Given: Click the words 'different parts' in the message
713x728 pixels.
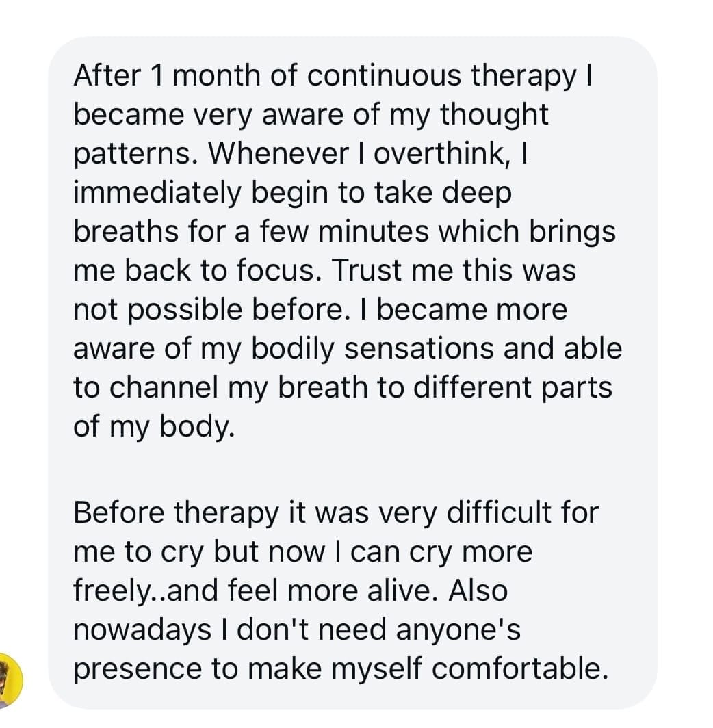Looking at the screenshot, I should tap(513, 388).
